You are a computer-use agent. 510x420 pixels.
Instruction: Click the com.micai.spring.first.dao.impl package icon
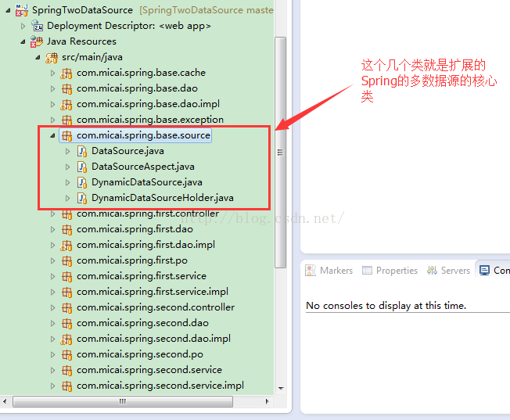click(x=66, y=245)
